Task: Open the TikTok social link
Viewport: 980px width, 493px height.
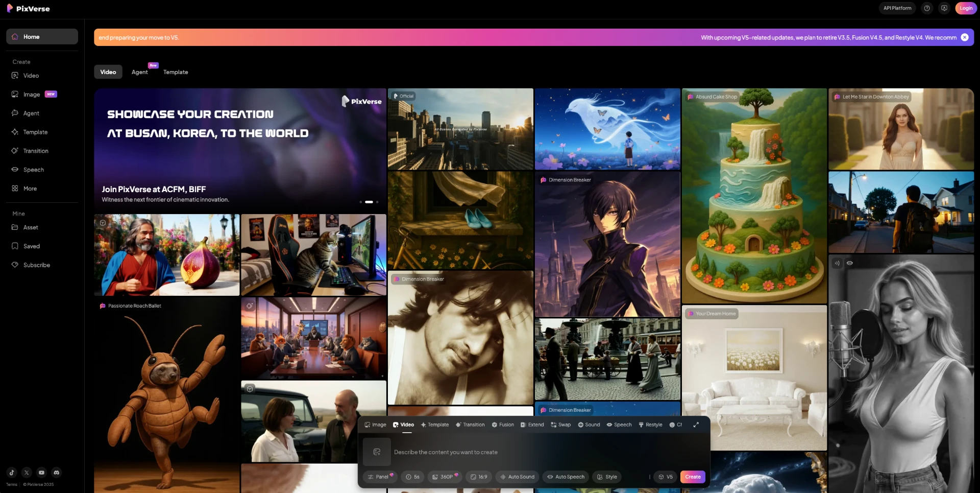Action: tap(12, 473)
